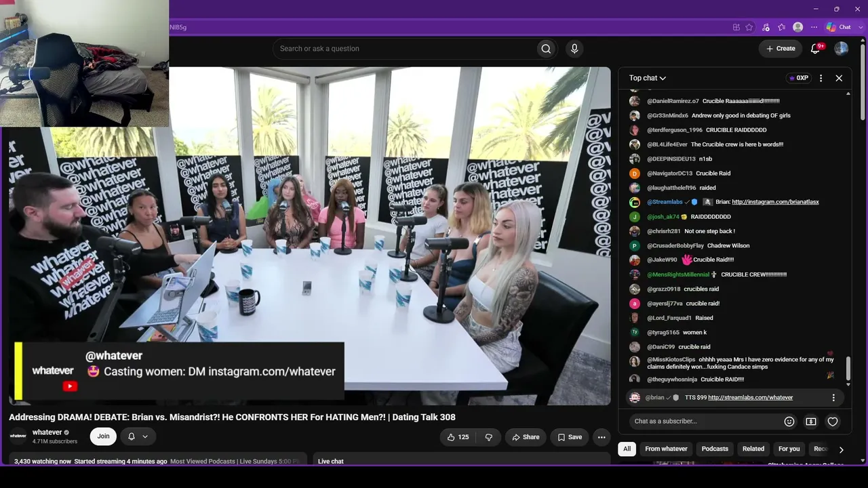868x488 pixels.
Task: Open the browser media control music icon
Action: pyautogui.click(x=766, y=27)
